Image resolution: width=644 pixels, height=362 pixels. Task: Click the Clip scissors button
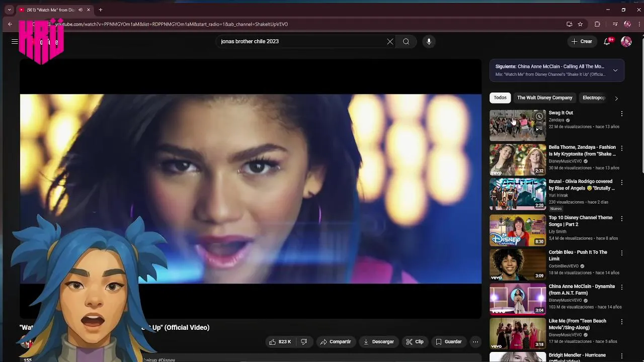pyautogui.click(x=415, y=342)
